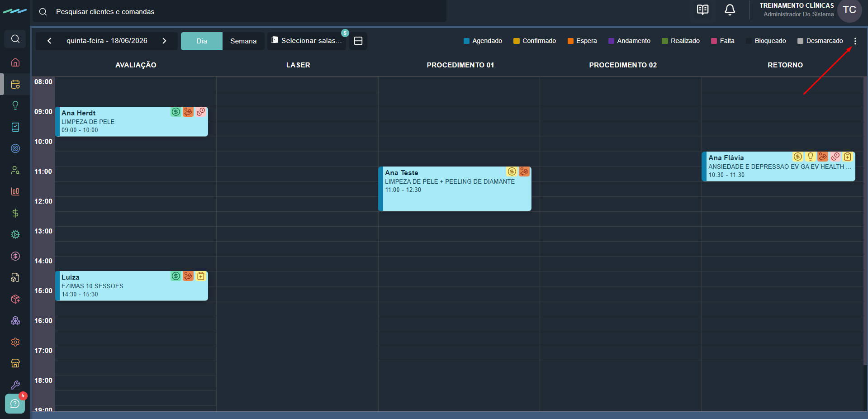
Task: Open the pink package plus icon
Action: pyautogui.click(x=15, y=299)
